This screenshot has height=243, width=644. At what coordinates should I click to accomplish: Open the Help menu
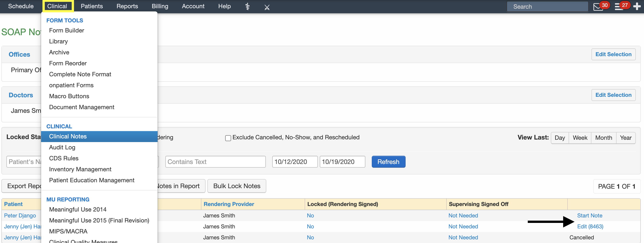pyautogui.click(x=224, y=6)
